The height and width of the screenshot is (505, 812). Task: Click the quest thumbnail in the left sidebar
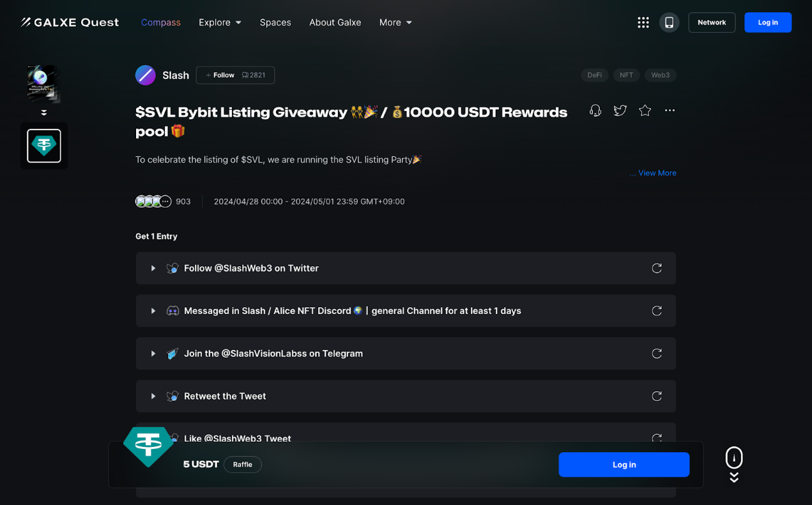[x=43, y=83]
